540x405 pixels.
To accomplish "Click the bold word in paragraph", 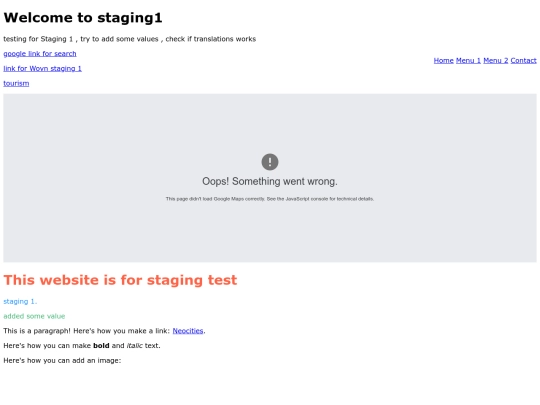I will click(x=101, y=346).
